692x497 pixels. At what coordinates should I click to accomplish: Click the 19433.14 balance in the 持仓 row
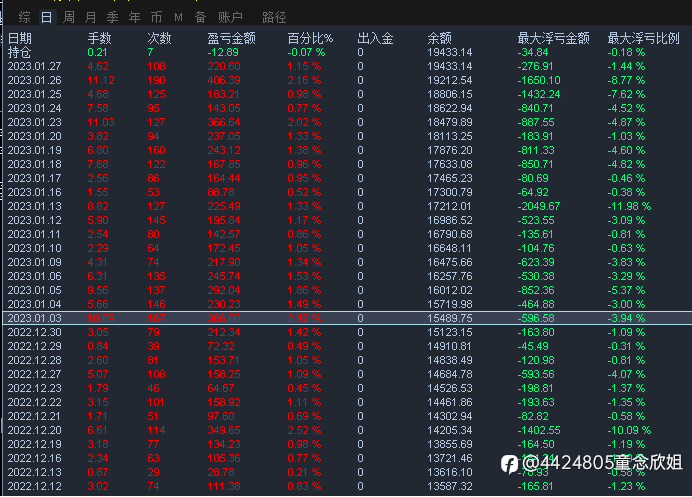(x=450, y=53)
